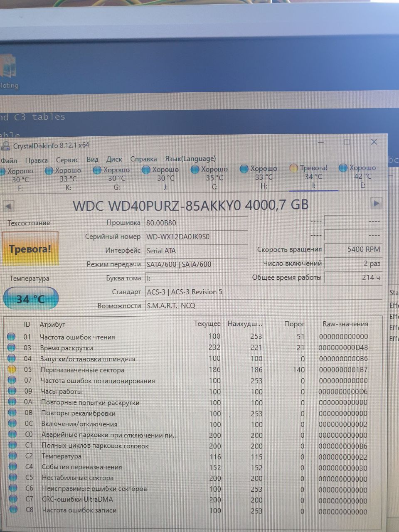
Task: Select disk H: tab showing 33 °C
Action: [x=259, y=177]
